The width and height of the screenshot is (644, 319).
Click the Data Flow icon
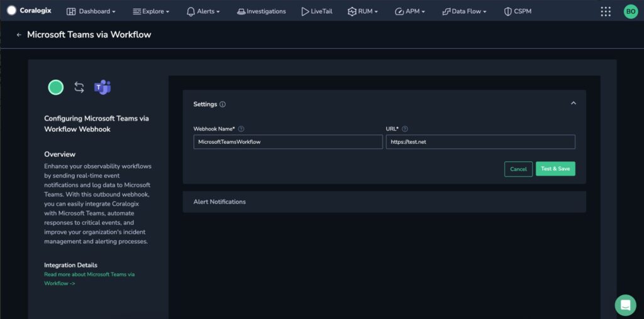[x=446, y=11]
